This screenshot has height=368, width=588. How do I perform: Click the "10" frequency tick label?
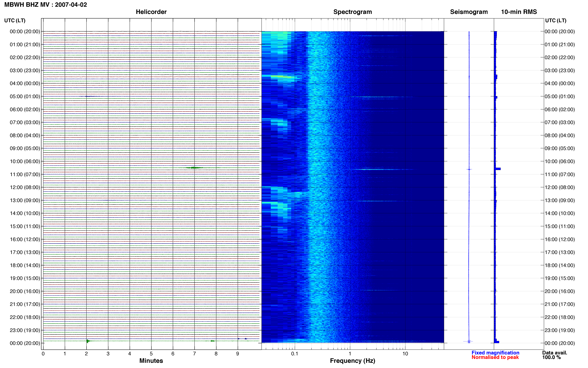(405, 354)
